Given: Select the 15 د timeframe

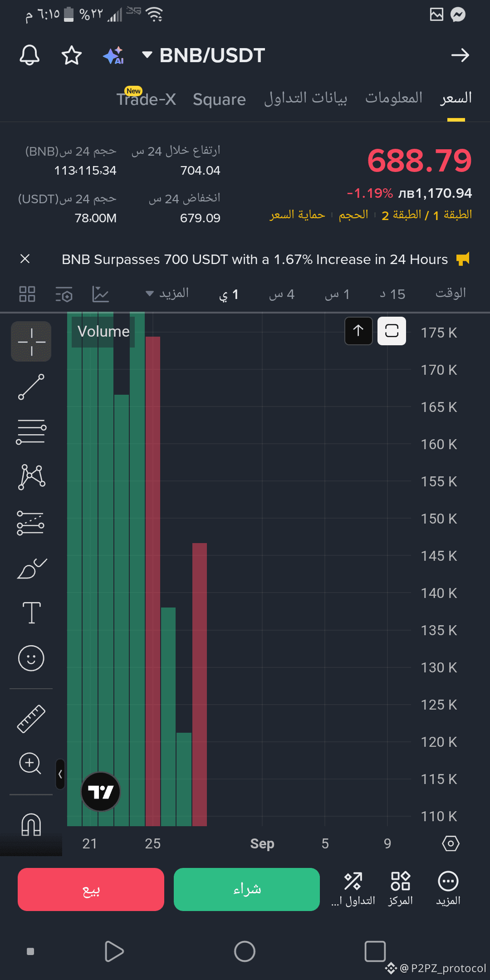Looking at the screenshot, I should [x=392, y=294].
